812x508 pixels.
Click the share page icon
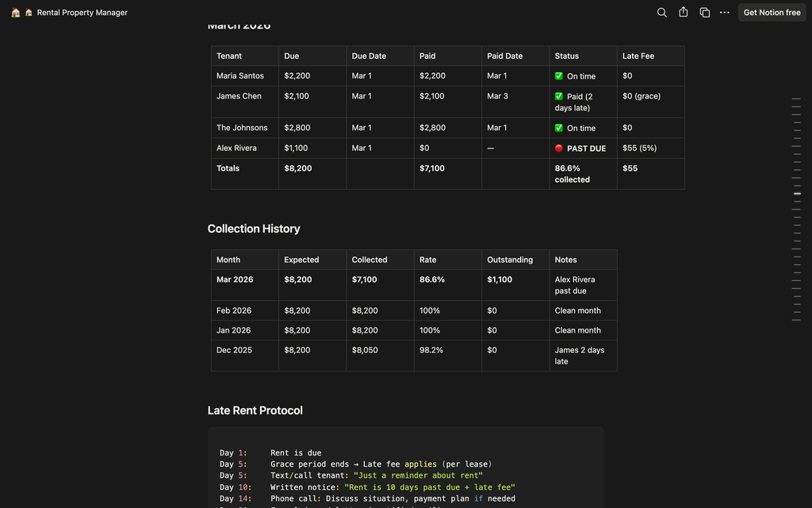[x=683, y=12]
